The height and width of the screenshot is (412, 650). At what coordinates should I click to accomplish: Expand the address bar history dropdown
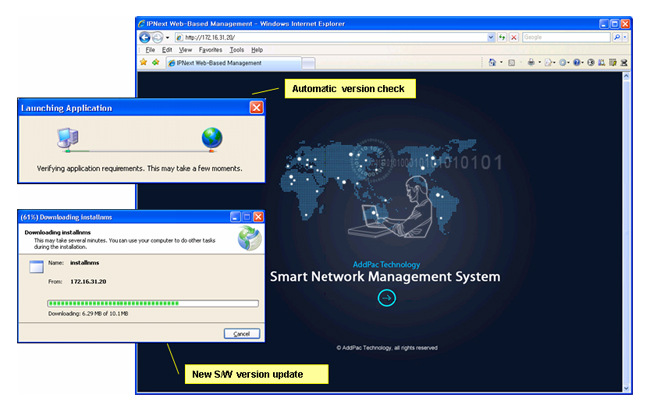[490, 36]
